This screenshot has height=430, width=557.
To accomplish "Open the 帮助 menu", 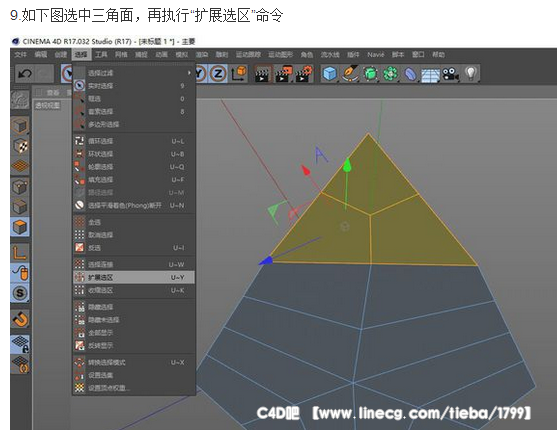I will click(x=439, y=54).
